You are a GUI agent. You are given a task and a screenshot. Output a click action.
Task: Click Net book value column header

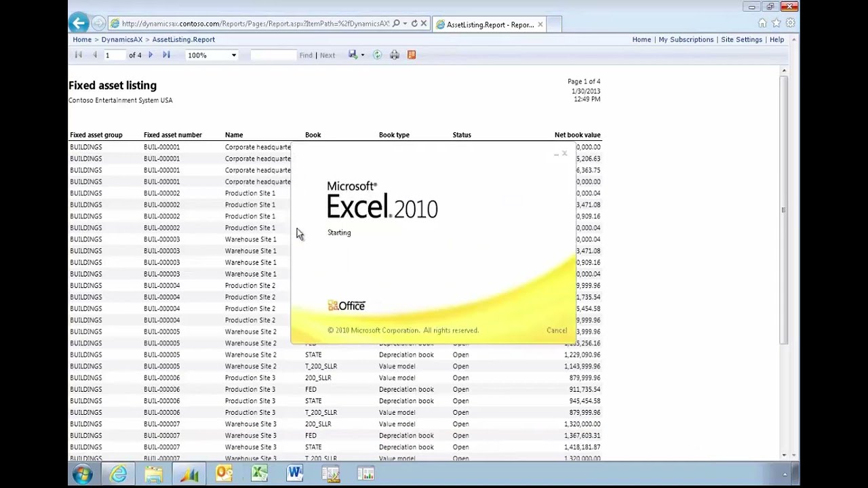click(577, 135)
